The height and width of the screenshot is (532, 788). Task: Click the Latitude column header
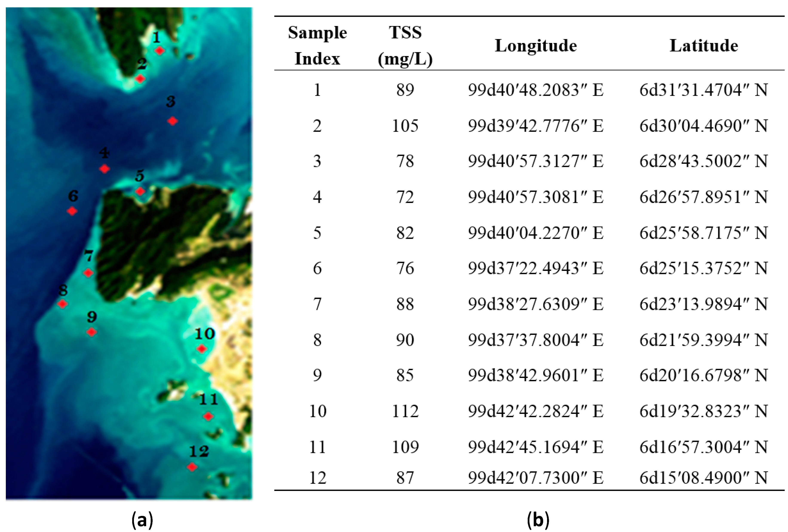coord(704,45)
